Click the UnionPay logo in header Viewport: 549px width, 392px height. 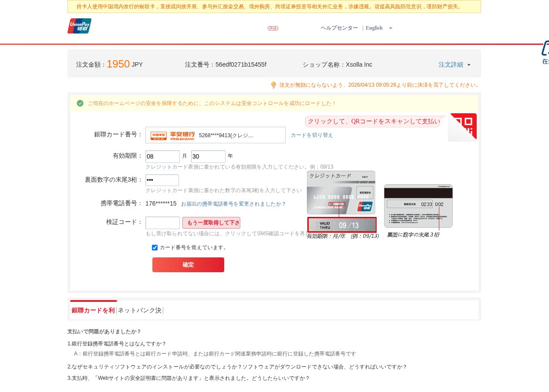click(79, 26)
